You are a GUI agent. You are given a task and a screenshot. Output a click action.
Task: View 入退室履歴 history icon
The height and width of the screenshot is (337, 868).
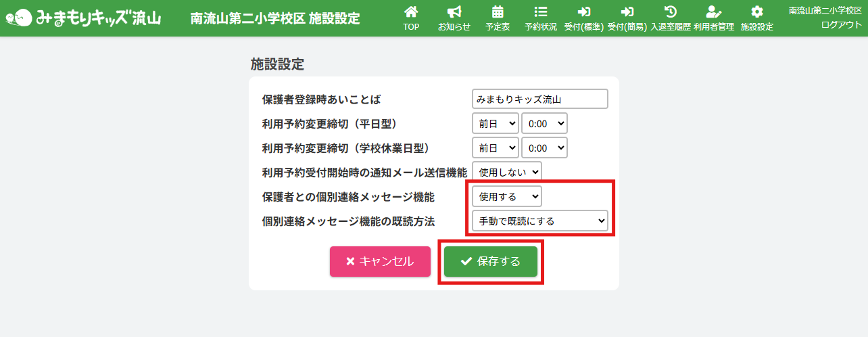[x=671, y=12]
